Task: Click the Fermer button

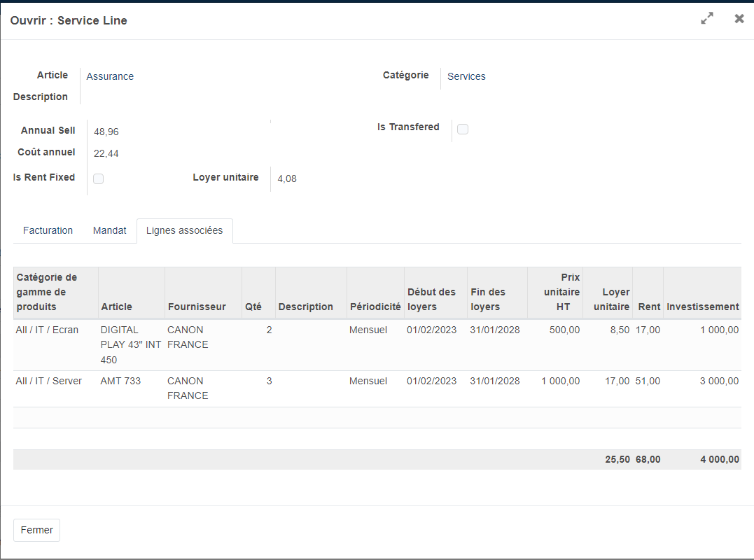Action: (x=36, y=530)
